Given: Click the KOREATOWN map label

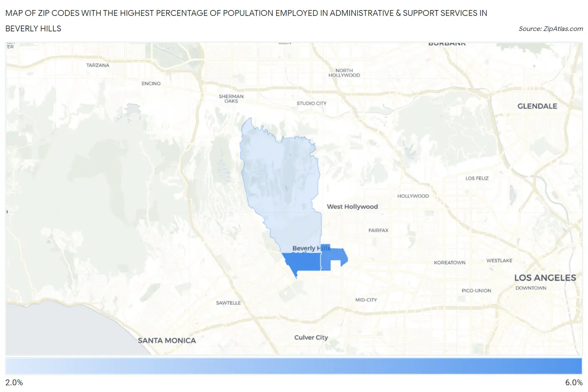Looking at the screenshot, I should pyautogui.click(x=450, y=263).
